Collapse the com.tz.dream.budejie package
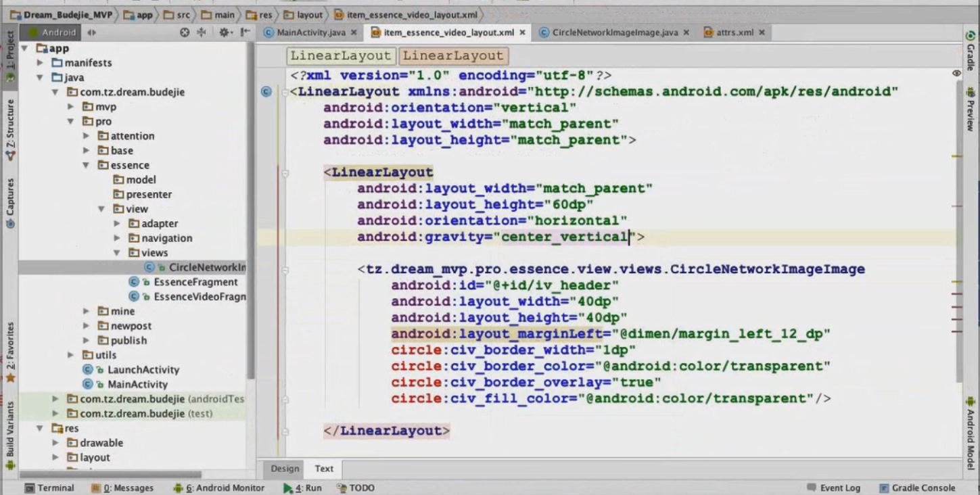This screenshot has height=495, width=980. (x=55, y=92)
